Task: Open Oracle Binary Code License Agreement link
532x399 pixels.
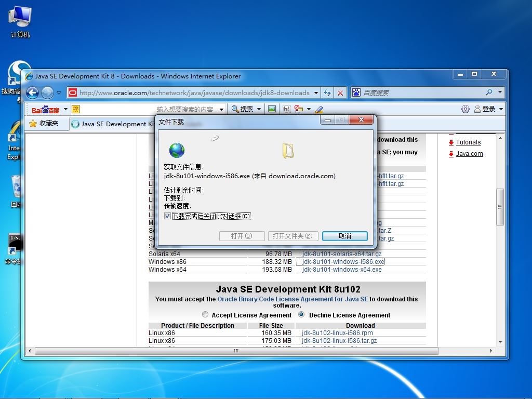Action: pos(292,299)
